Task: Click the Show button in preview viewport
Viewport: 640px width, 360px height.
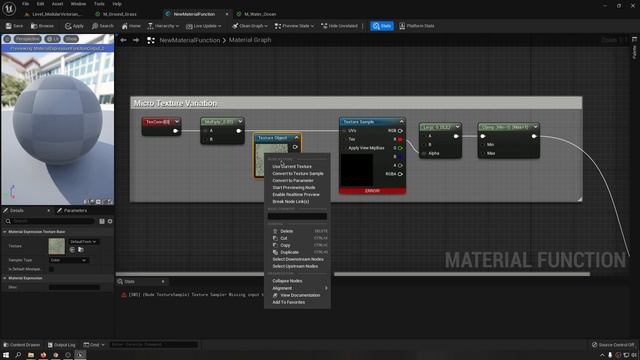Action: click(x=71, y=39)
